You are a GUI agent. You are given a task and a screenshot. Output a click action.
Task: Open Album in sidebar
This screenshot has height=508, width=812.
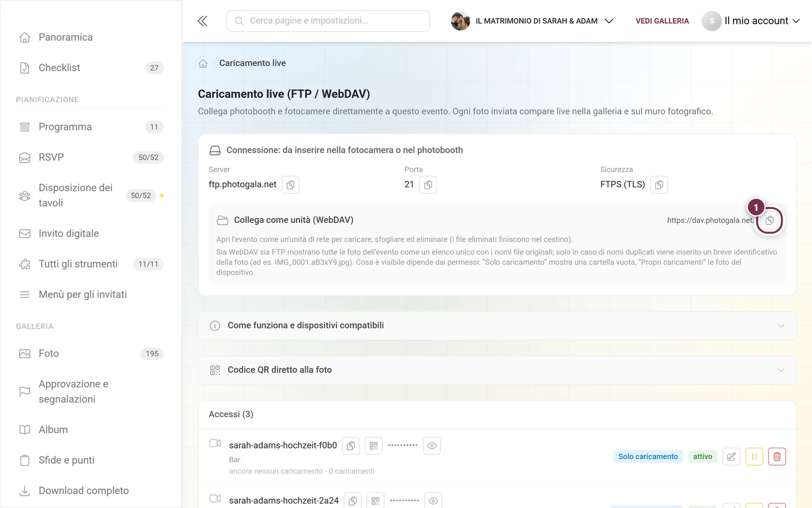click(91, 430)
